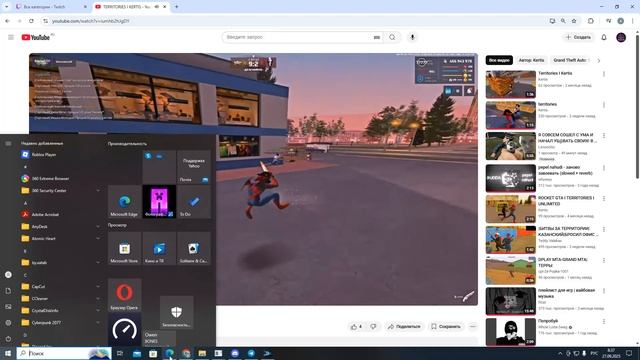
Task: Start voice search with the microphone icon
Action: [412, 37]
